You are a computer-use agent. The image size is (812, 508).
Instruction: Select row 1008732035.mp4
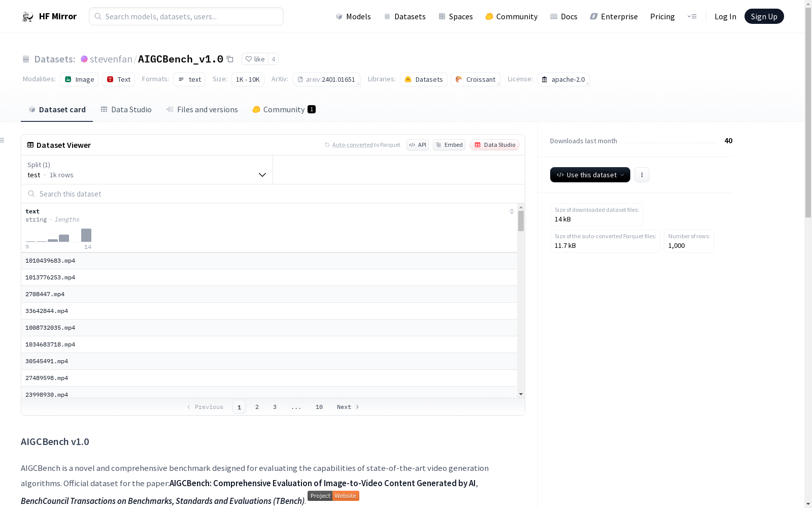[269, 328]
